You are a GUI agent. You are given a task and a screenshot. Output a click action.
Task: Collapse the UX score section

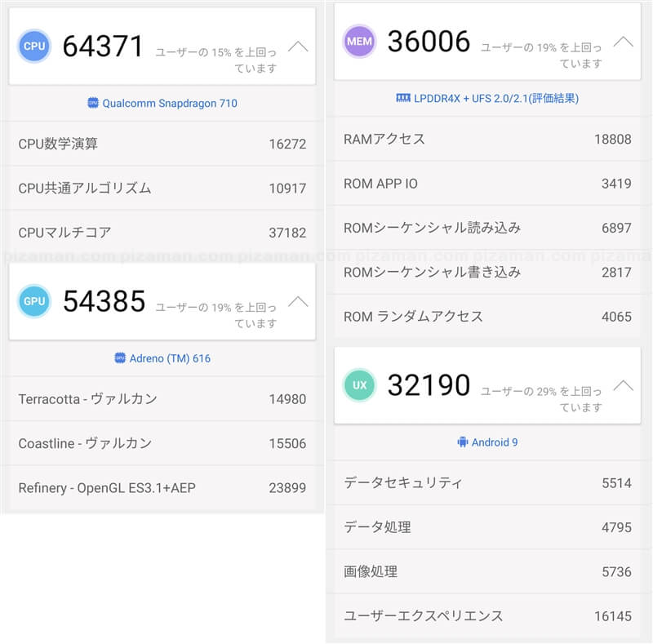(623, 385)
